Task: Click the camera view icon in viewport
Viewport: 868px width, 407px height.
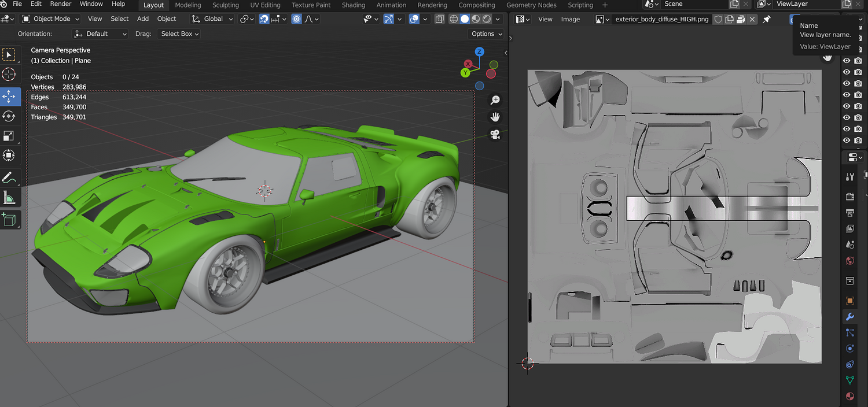Action: [x=495, y=135]
